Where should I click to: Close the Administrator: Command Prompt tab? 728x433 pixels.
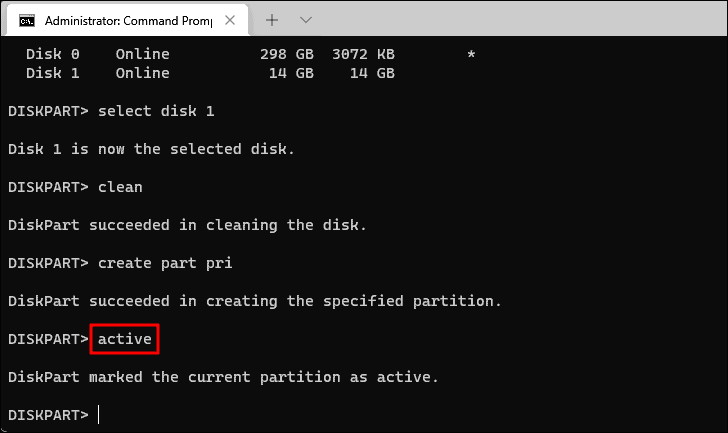click(230, 20)
